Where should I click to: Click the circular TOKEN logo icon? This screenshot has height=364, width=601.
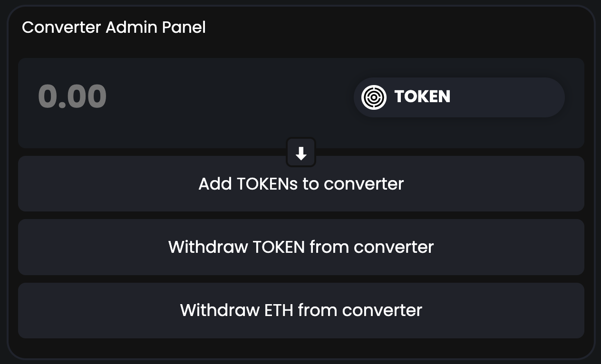click(374, 97)
